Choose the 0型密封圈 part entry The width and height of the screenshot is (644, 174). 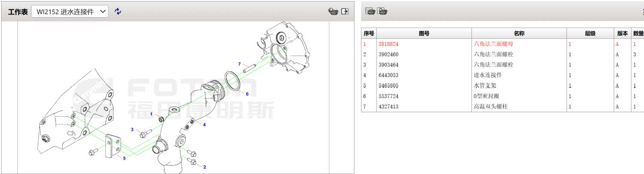(x=486, y=96)
